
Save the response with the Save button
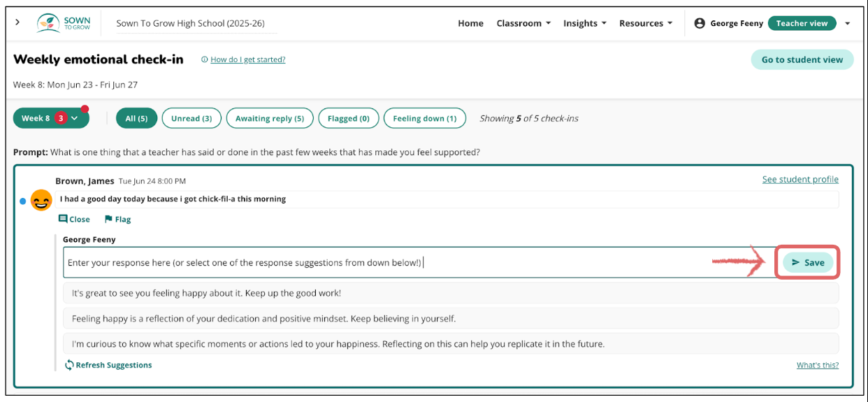[x=808, y=263]
